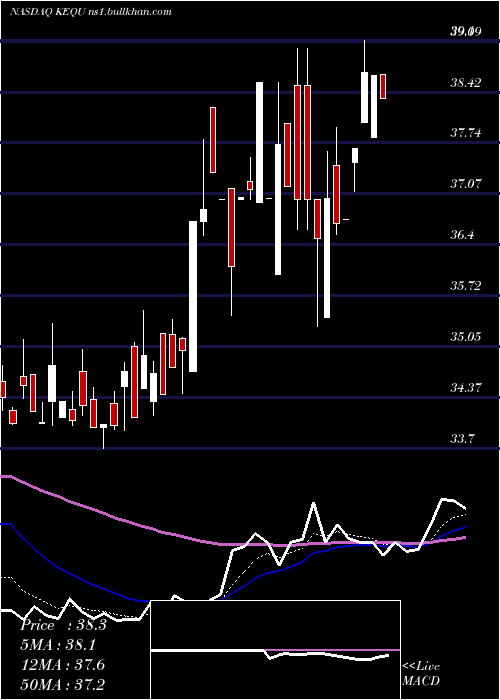This screenshot has width=500, height=700.
Task: Click the candle with wick touching 39.09
Action: pos(365,82)
